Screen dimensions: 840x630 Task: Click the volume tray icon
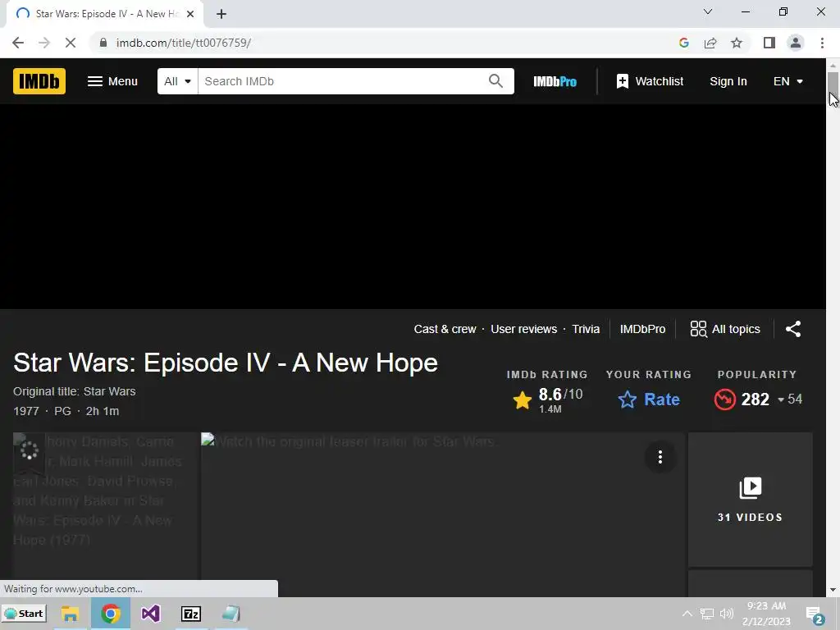pyautogui.click(x=727, y=614)
